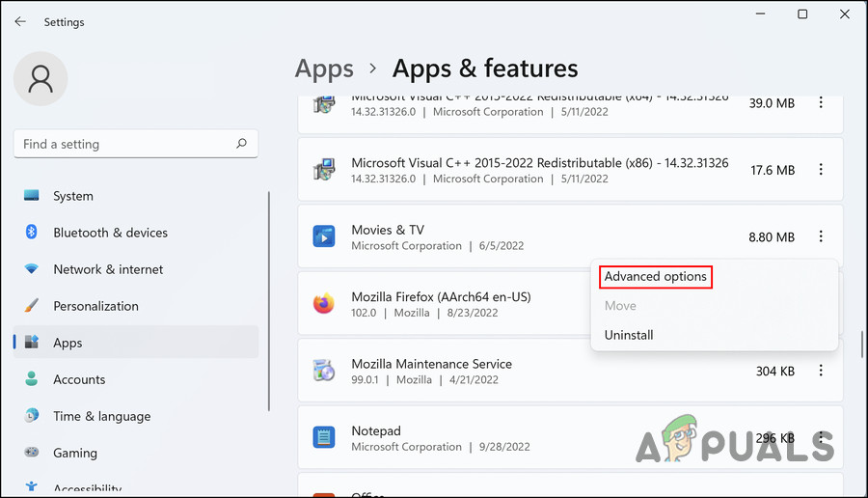Open Network & internet settings
Image resolution: width=868 pixels, height=498 pixels.
pyautogui.click(x=136, y=268)
